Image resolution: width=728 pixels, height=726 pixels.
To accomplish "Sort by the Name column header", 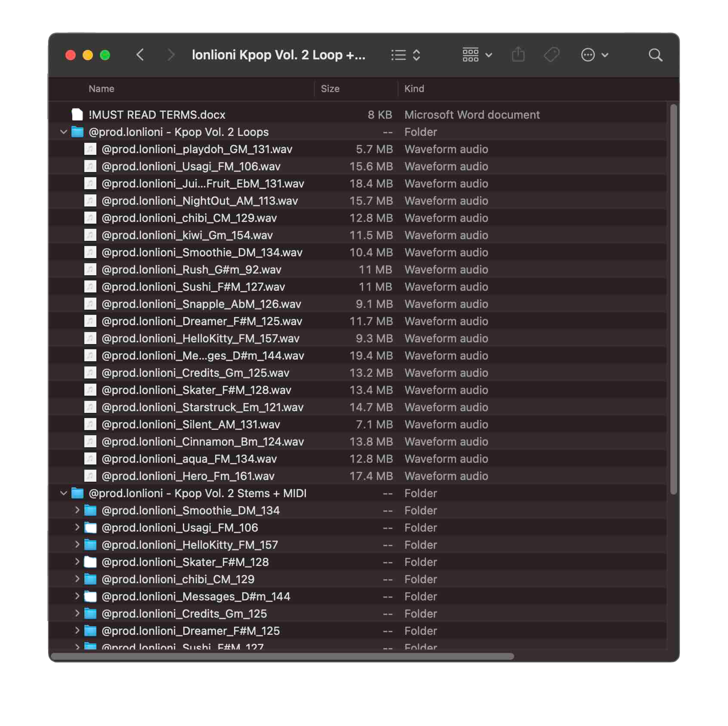I will click(x=102, y=89).
